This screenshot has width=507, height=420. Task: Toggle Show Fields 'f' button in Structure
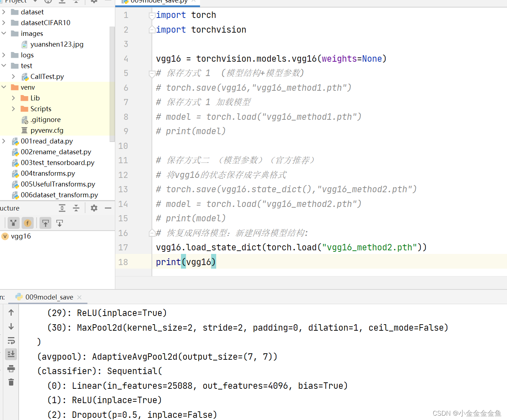pyautogui.click(x=28, y=223)
